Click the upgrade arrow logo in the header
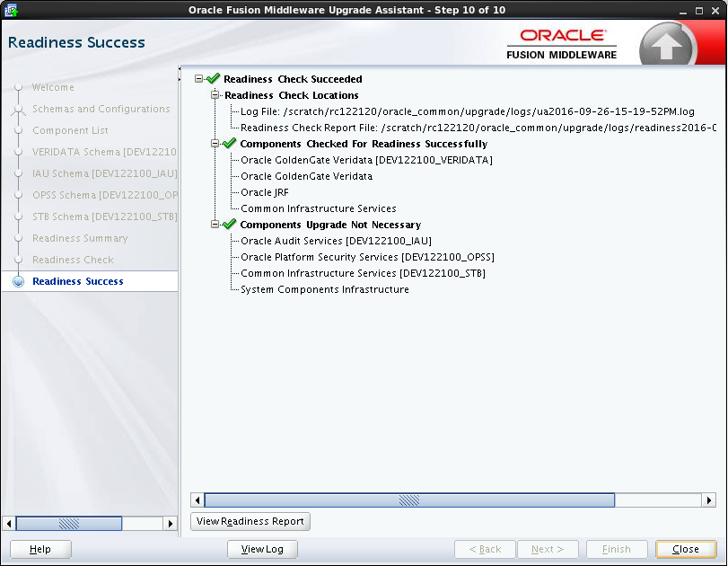The width and height of the screenshot is (728, 566). pos(666,46)
